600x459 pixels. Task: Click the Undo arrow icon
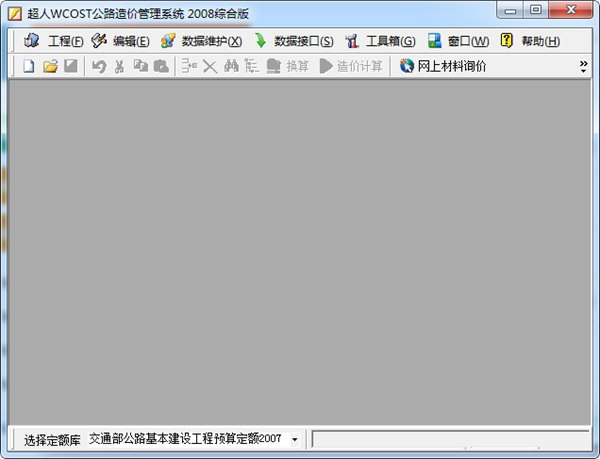coord(98,67)
